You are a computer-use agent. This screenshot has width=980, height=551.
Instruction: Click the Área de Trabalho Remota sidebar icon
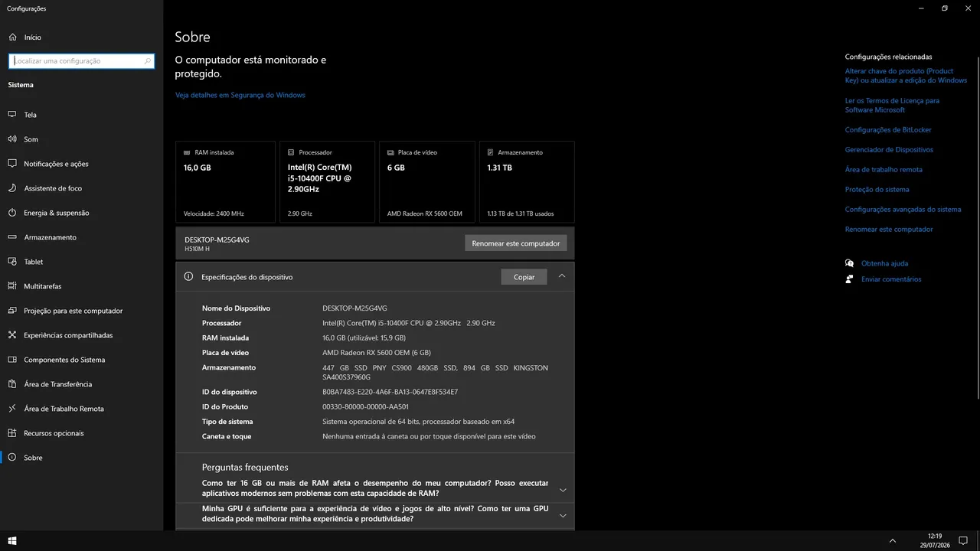[x=12, y=409]
